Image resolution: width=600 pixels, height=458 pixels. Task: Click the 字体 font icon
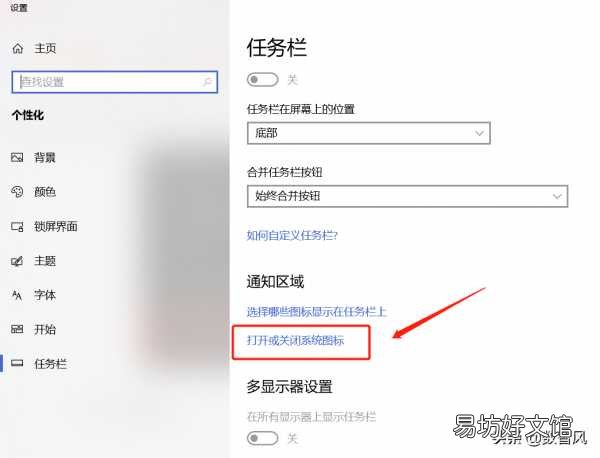pyautogui.click(x=17, y=295)
